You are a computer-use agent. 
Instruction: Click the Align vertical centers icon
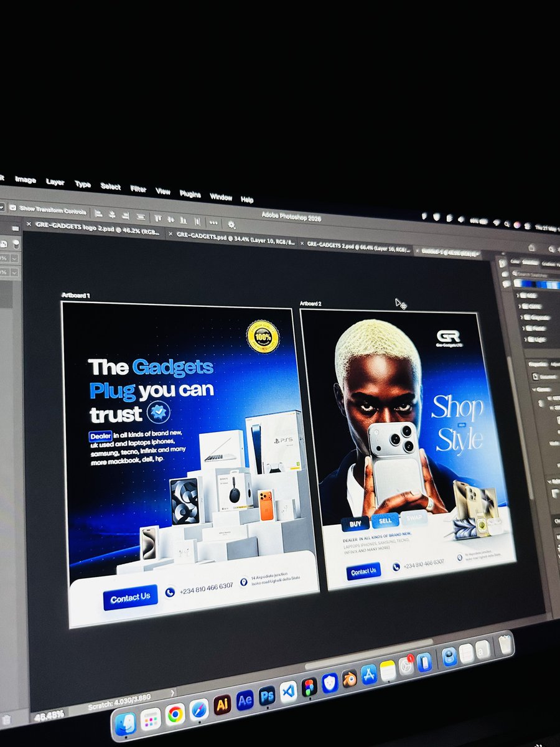[x=170, y=220]
